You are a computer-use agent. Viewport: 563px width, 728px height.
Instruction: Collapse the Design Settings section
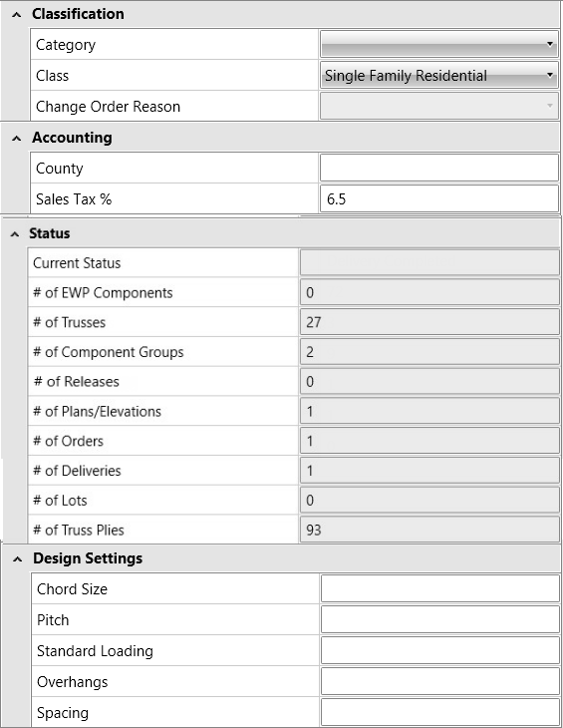click(x=18, y=559)
